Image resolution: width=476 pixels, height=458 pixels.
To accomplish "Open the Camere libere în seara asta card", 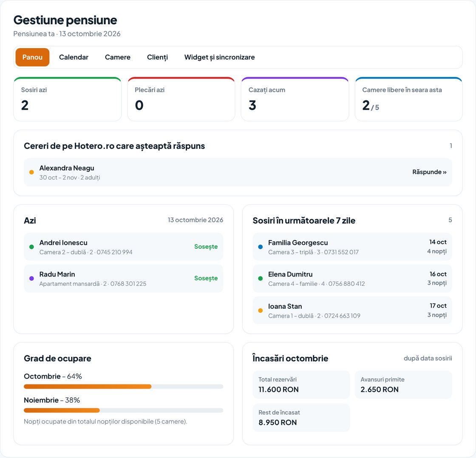I will (408, 100).
